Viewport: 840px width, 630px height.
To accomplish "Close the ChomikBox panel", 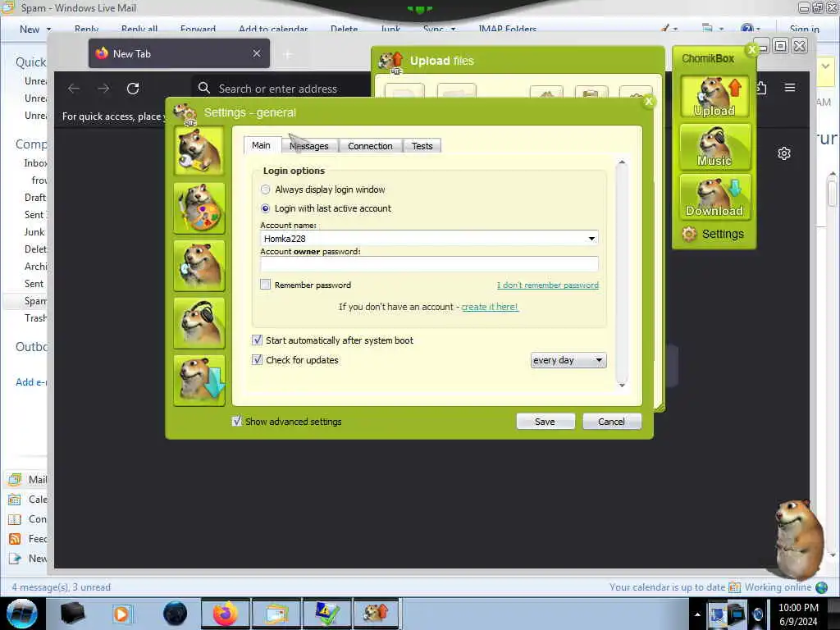I will click(751, 49).
